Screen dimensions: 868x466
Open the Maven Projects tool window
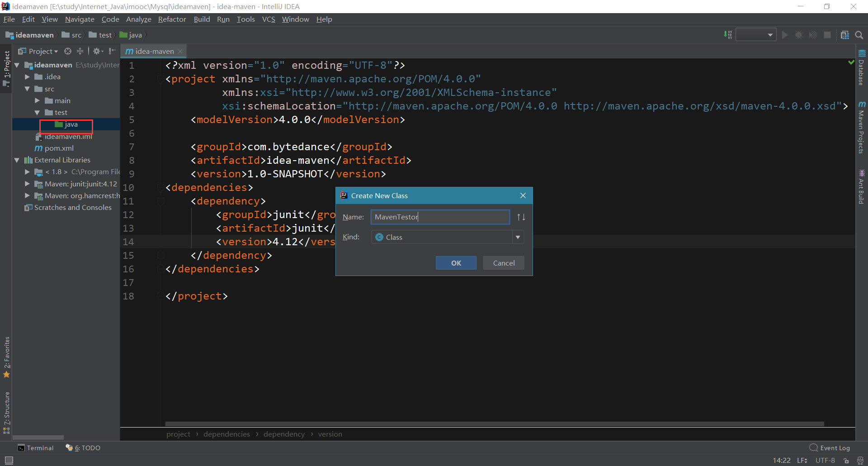862,127
